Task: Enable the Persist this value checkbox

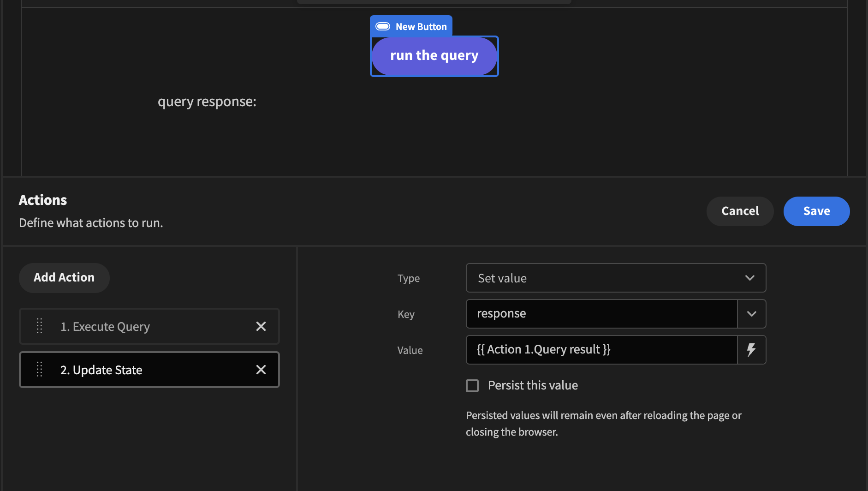Action: (x=472, y=385)
